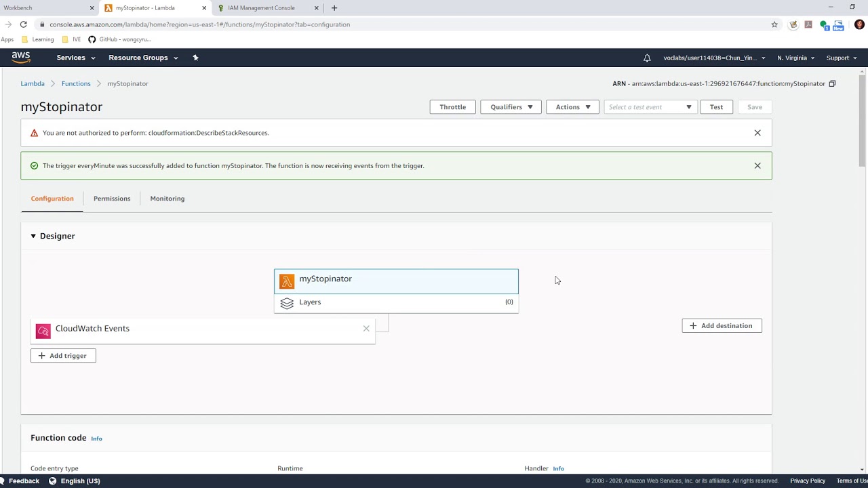Viewport: 868px width, 488px height.
Task: Collapse the Designer section
Action: pyautogui.click(x=33, y=236)
